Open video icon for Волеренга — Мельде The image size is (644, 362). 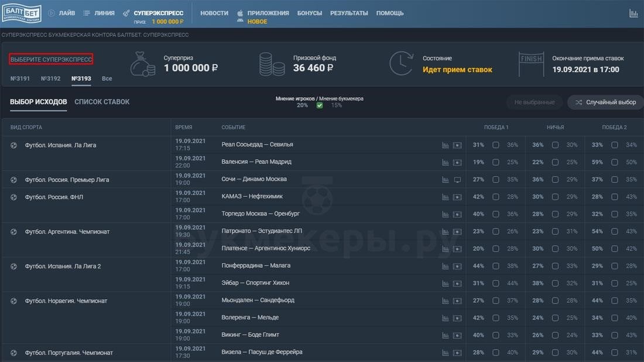point(457,318)
